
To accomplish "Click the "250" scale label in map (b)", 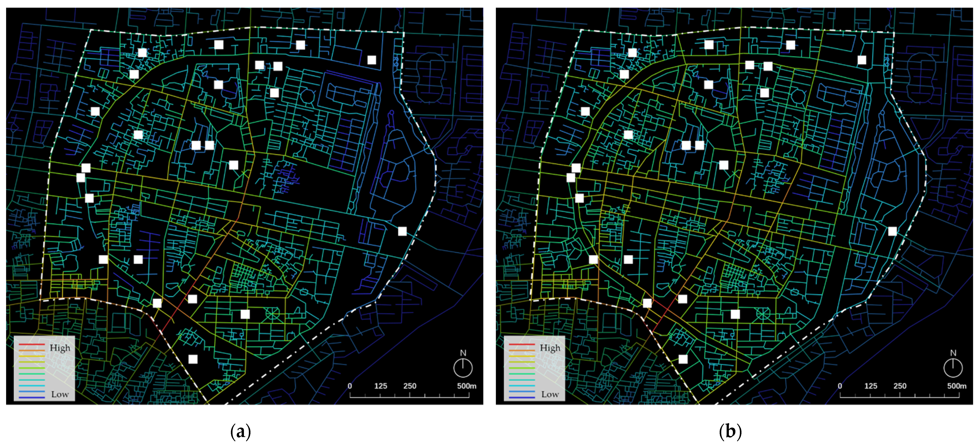I will coord(900,386).
